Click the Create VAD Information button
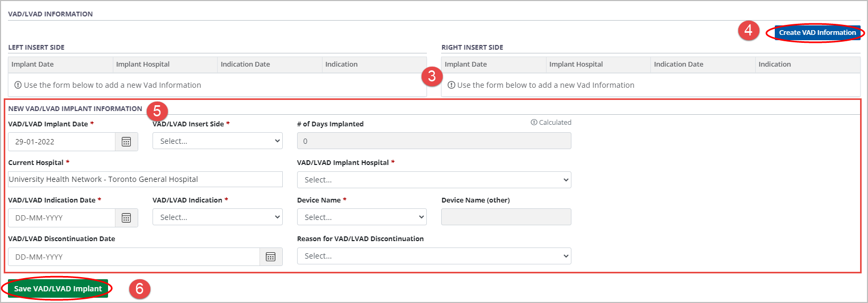Viewport: 868px width, 303px height. click(817, 33)
